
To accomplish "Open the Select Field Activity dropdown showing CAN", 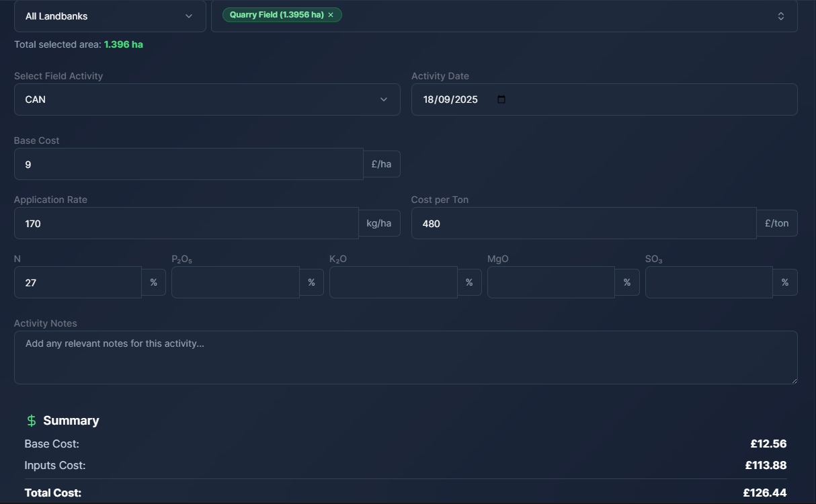I will [206, 99].
